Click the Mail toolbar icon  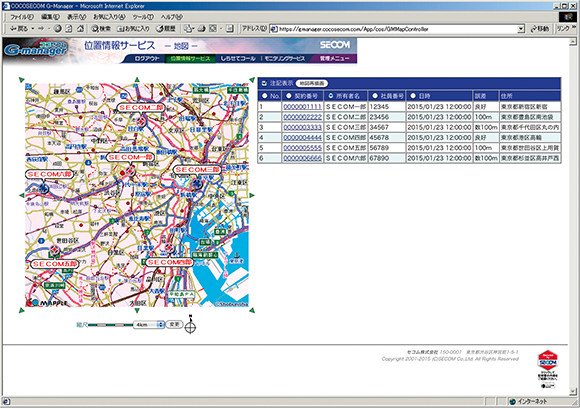tap(188, 28)
